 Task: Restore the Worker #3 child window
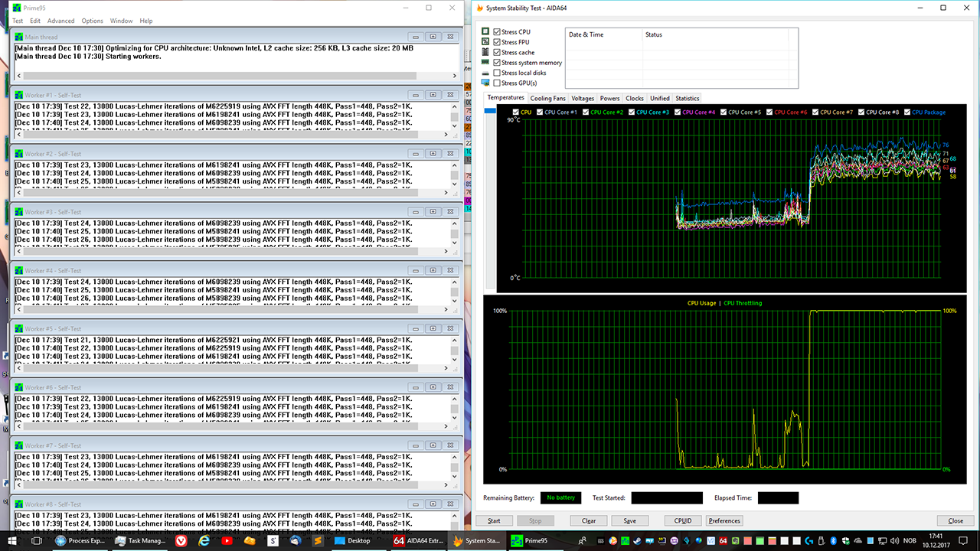[x=433, y=212]
